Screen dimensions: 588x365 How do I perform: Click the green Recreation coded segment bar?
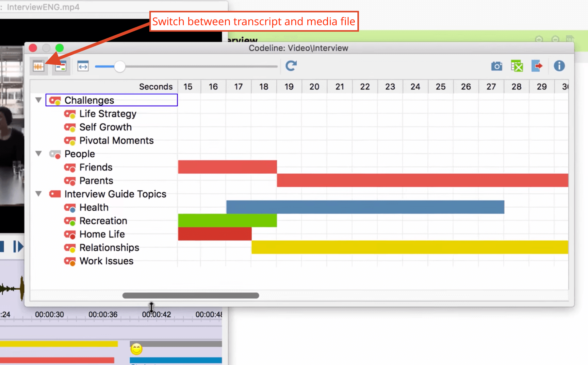click(227, 220)
